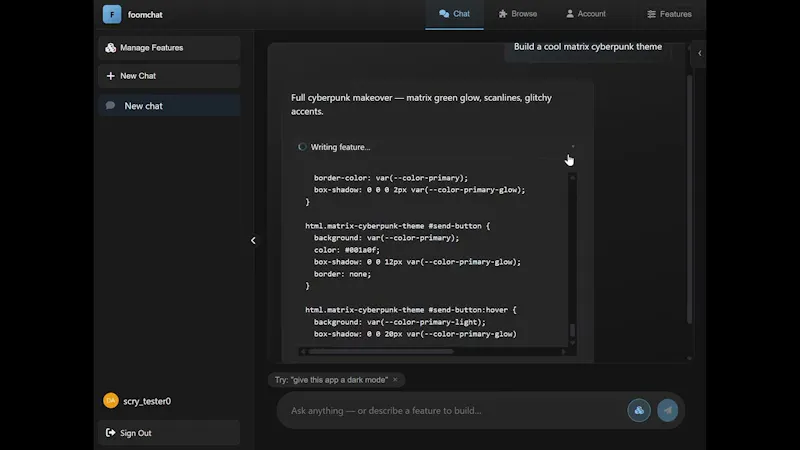Click the send message button
Image resolution: width=800 pixels, height=450 pixels.
coord(667,410)
